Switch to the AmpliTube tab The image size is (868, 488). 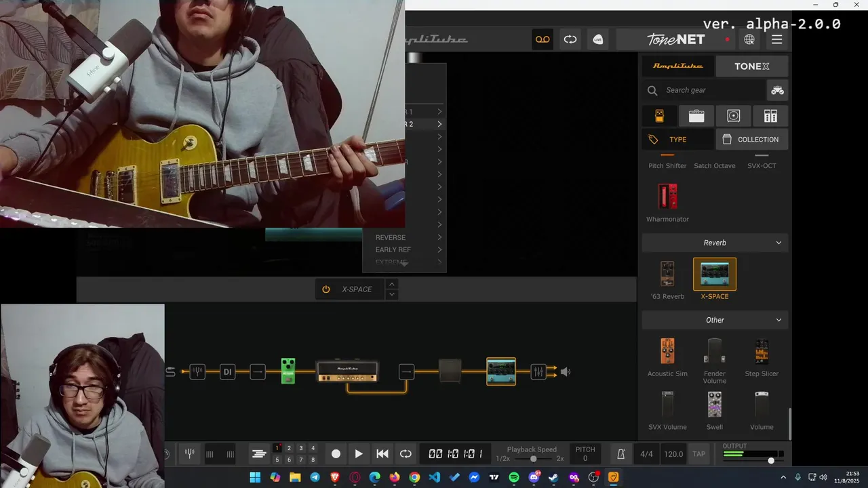click(x=677, y=66)
